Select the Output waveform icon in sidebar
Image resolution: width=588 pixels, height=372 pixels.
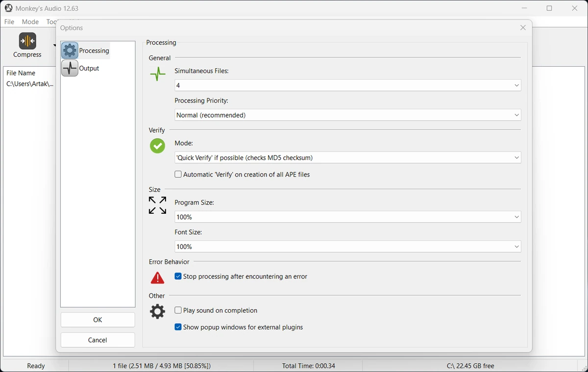[70, 68]
